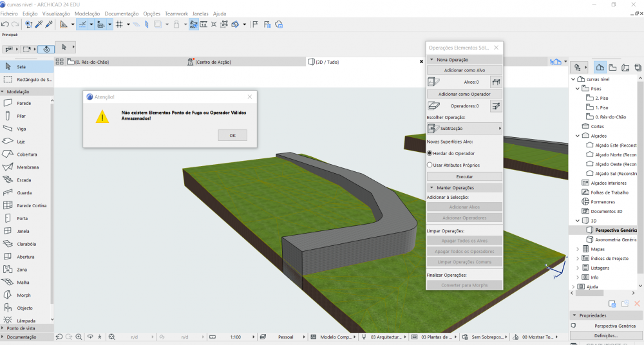Enable Usar Atributos Próprios option
This screenshot has height=345, width=644.
430,165
